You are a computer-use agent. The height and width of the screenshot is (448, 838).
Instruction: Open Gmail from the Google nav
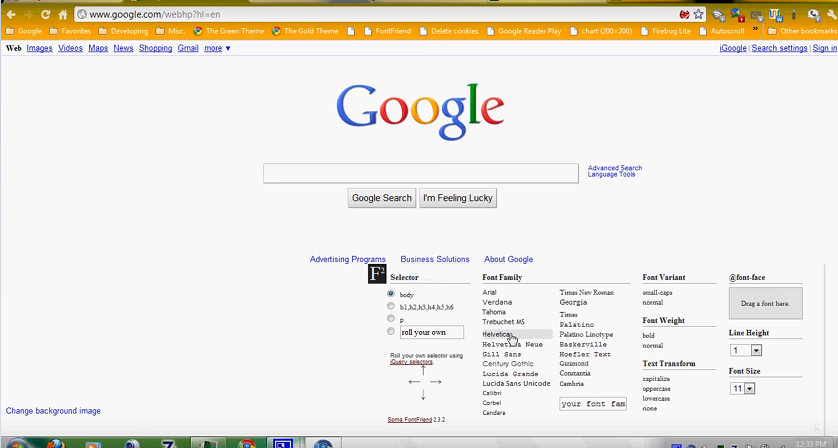coord(188,48)
